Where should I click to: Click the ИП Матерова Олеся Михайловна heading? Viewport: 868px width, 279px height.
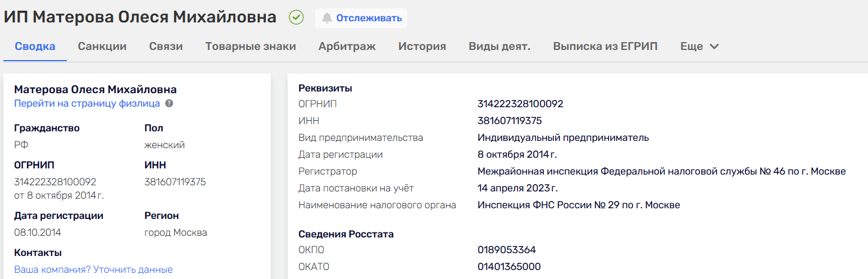coord(140,17)
